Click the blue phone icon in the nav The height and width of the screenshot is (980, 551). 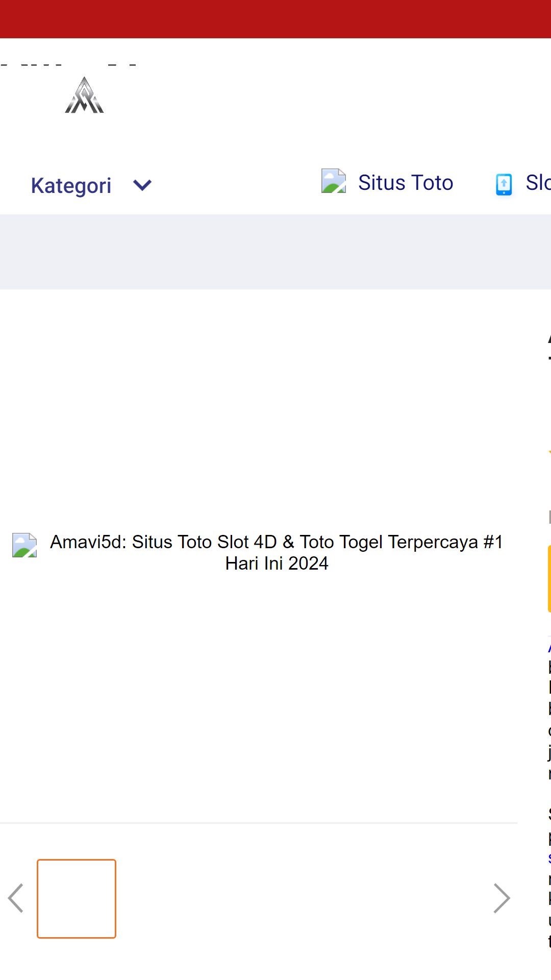[x=504, y=184]
